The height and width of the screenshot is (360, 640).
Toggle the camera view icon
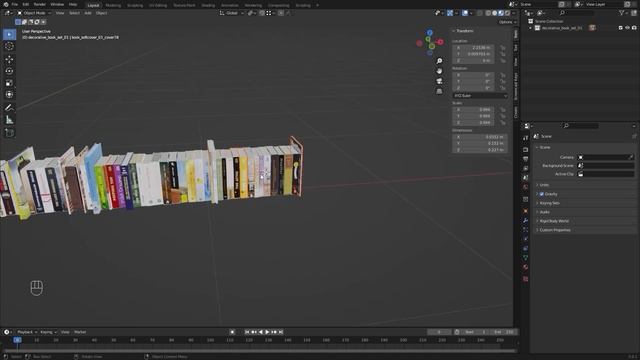point(439,81)
